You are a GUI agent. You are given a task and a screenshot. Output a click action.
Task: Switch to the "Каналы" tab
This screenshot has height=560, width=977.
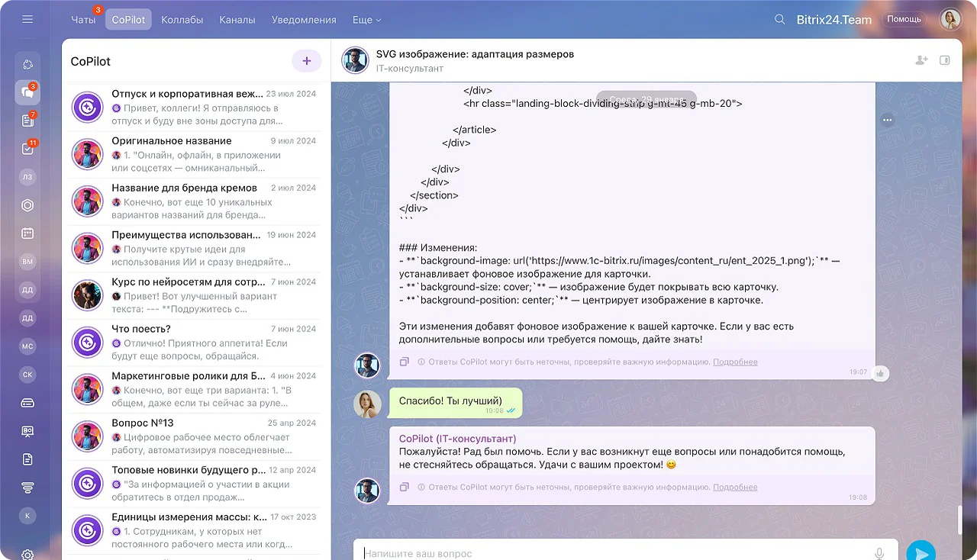(x=237, y=20)
